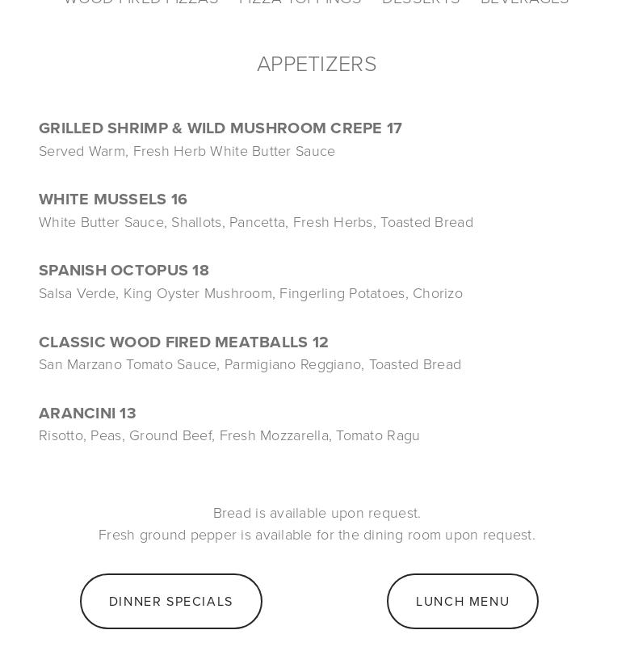
Task: Select the Grilled Shrimp & Wild Mushroom Crepe words
Action: point(210,128)
